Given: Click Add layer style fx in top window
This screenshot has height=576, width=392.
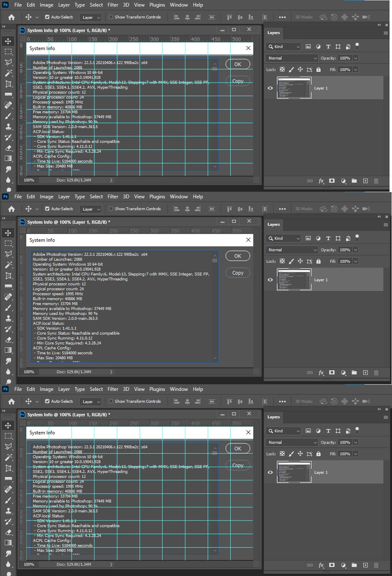Looking at the screenshot, I should 321,181.
